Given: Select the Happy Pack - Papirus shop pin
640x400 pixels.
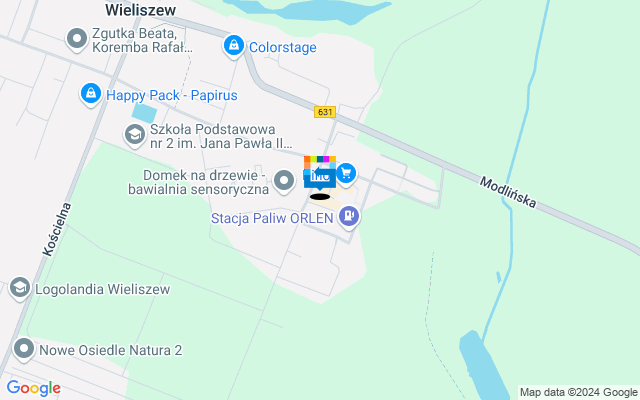Looking at the screenshot, I should [x=91, y=94].
